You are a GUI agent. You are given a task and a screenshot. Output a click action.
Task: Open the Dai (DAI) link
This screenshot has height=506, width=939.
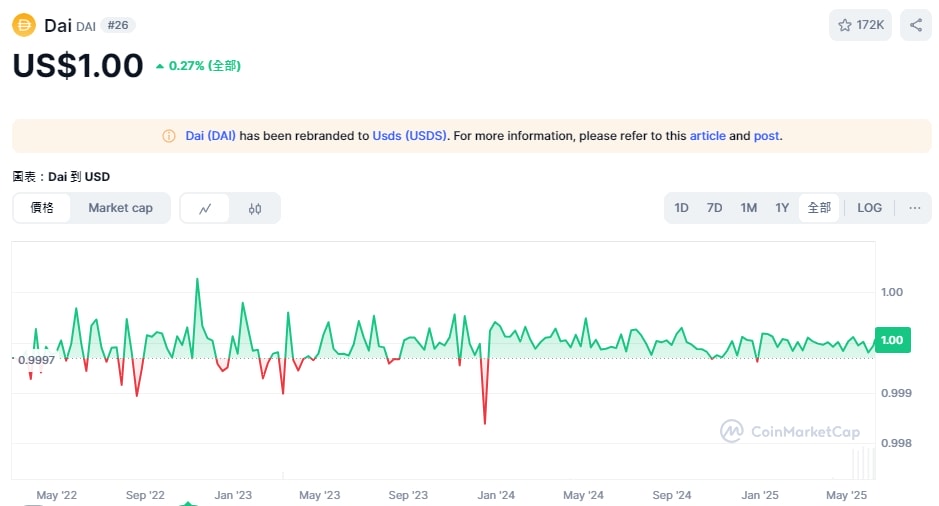point(210,136)
